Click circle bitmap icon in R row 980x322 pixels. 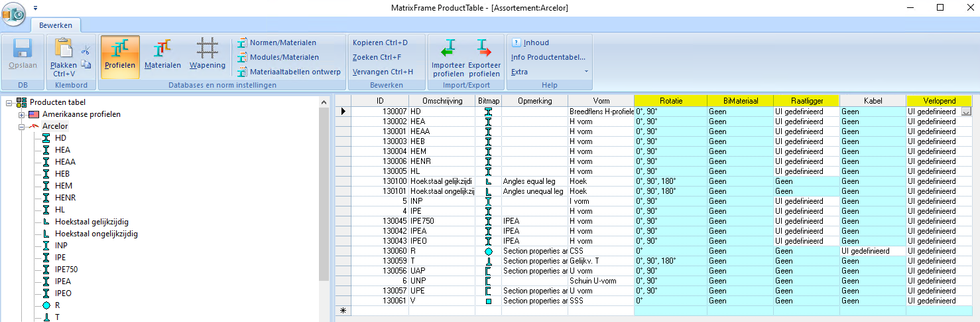pyautogui.click(x=489, y=251)
